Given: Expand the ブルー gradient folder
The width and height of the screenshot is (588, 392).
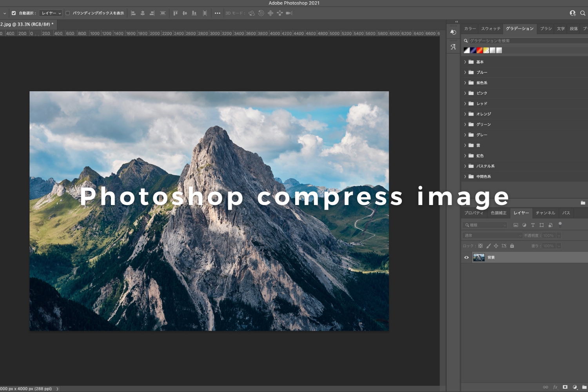Looking at the screenshot, I should pyautogui.click(x=465, y=73).
